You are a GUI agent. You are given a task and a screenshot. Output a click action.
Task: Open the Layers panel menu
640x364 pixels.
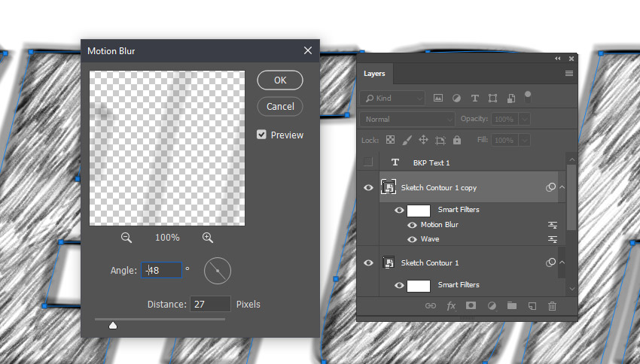pyautogui.click(x=569, y=74)
